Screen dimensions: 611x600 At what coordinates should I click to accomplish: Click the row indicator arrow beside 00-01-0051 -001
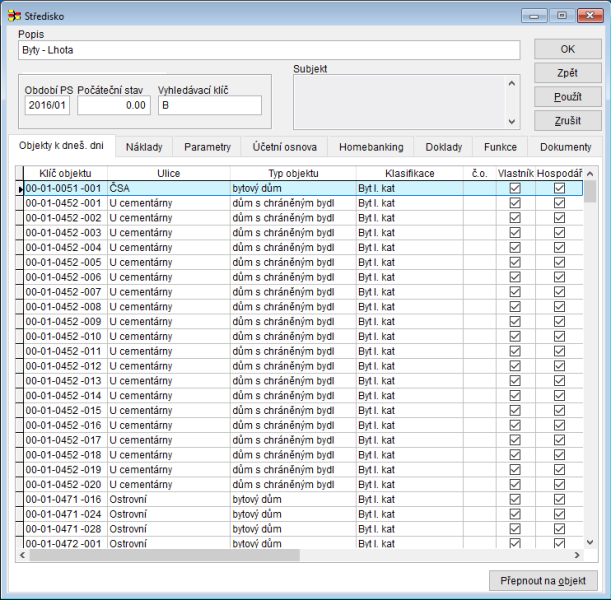21,188
